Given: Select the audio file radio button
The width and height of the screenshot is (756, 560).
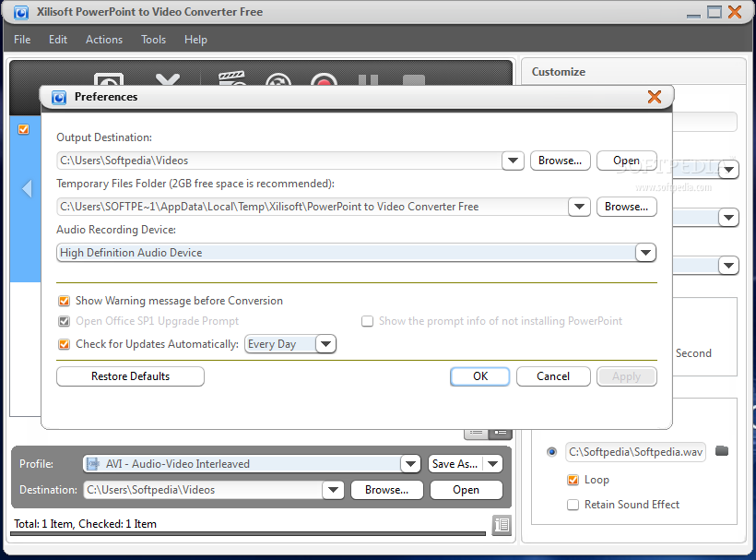Looking at the screenshot, I should tap(552, 452).
